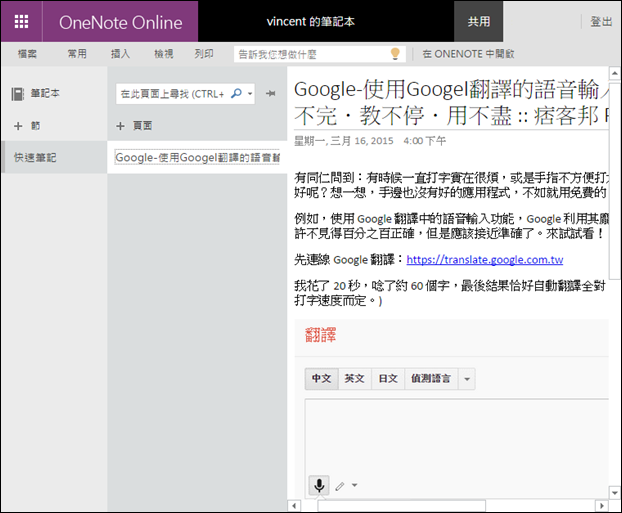
Task: Click the 共用 share button
Action: 478,21
